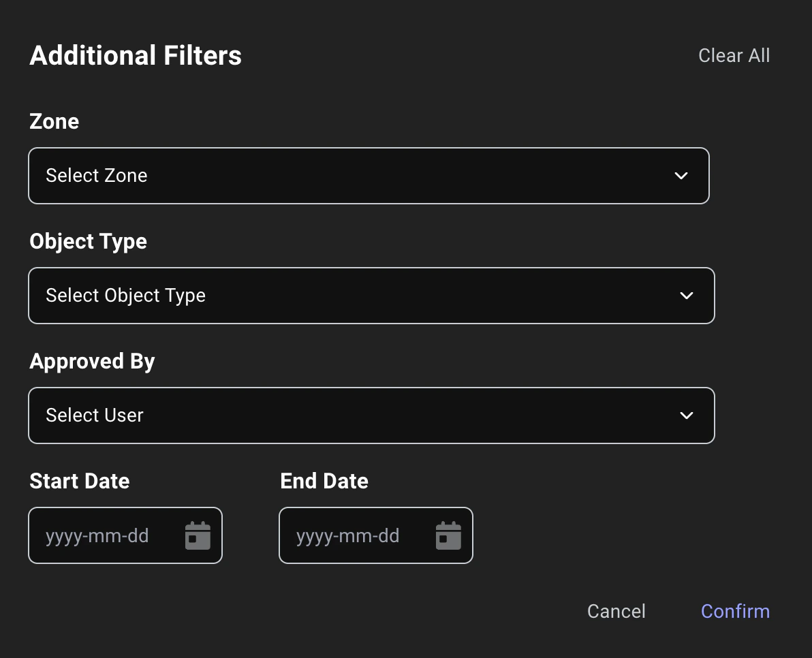Click the down arrow inside Select Zone
The height and width of the screenshot is (658, 812).
681,176
